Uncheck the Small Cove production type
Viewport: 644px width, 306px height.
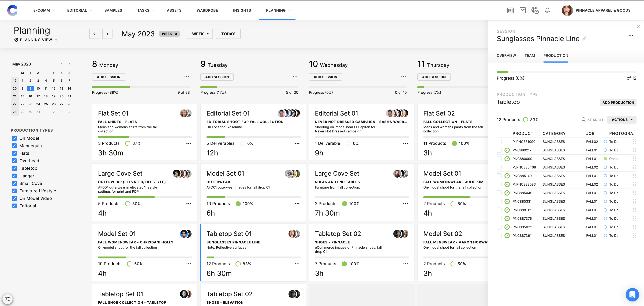14,183
